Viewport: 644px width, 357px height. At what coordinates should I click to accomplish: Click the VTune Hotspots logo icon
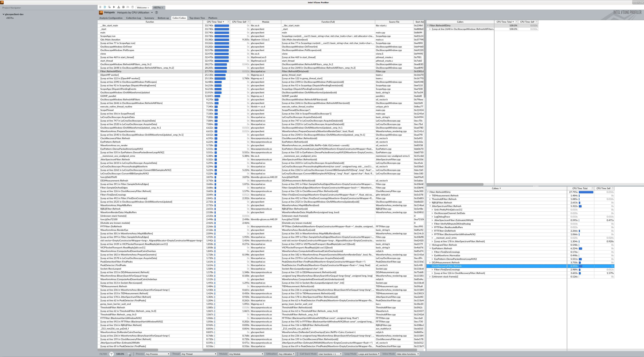coord(101,13)
